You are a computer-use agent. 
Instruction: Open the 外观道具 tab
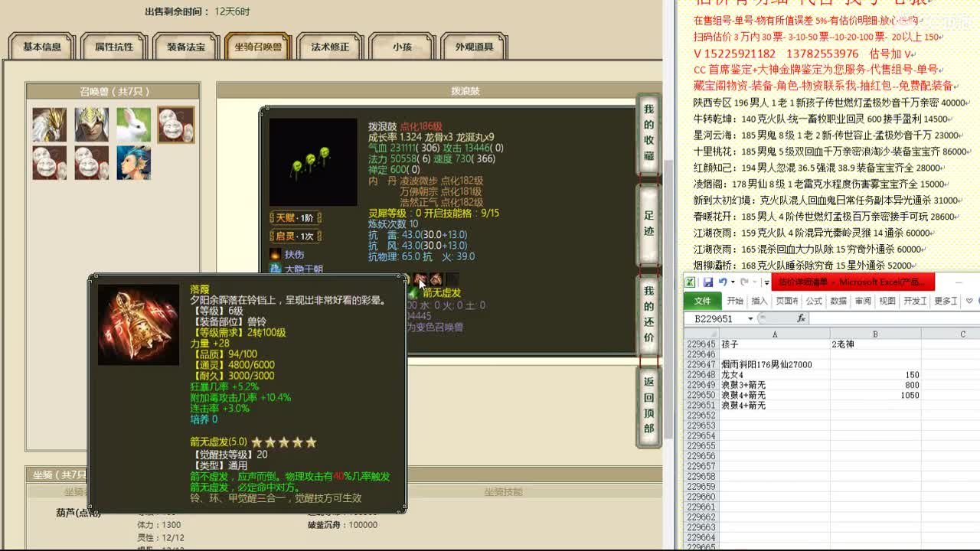(x=474, y=47)
